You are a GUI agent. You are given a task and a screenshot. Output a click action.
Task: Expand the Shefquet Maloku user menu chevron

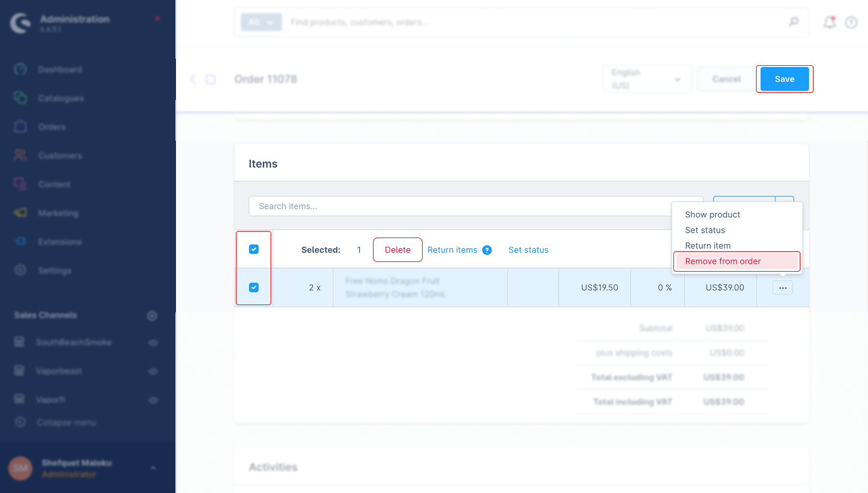(153, 468)
